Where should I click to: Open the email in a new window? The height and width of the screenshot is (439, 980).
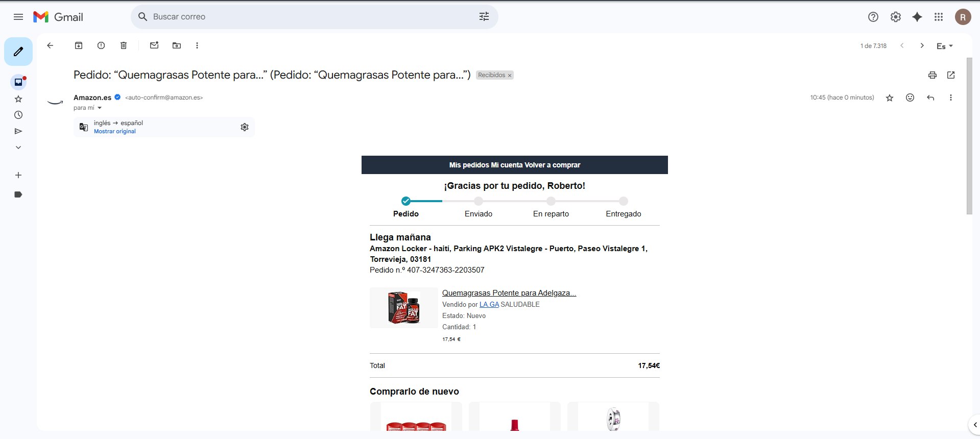[951, 75]
